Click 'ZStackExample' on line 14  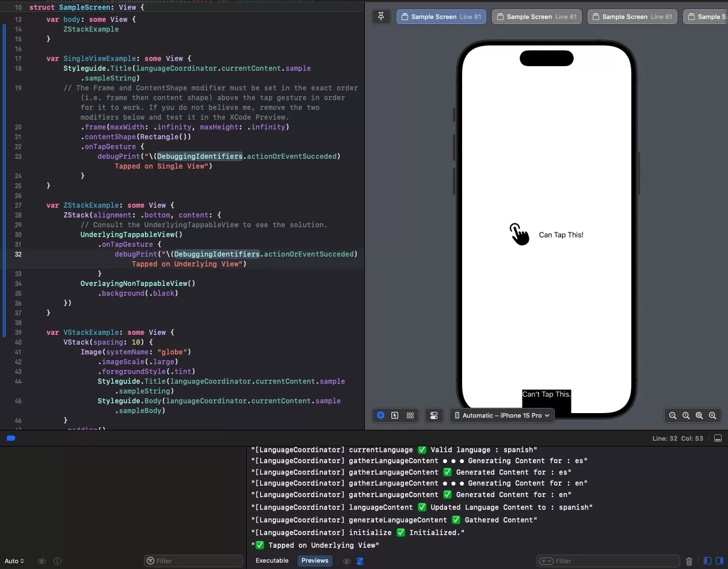[x=91, y=29]
